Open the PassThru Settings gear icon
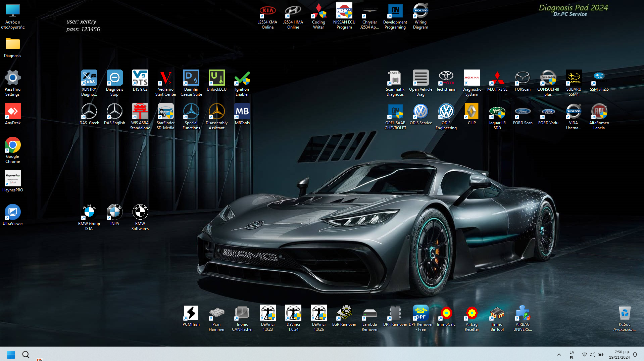Screen dimensions: 644x361 click(12, 83)
